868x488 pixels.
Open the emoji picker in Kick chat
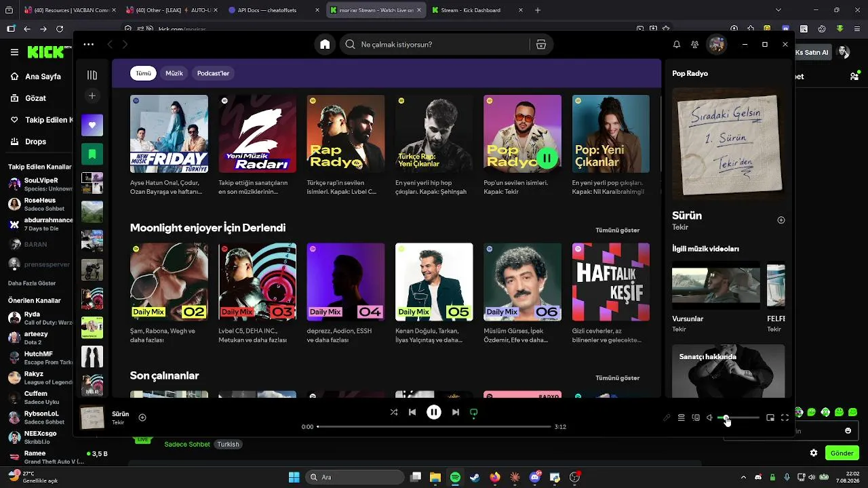click(848, 430)
